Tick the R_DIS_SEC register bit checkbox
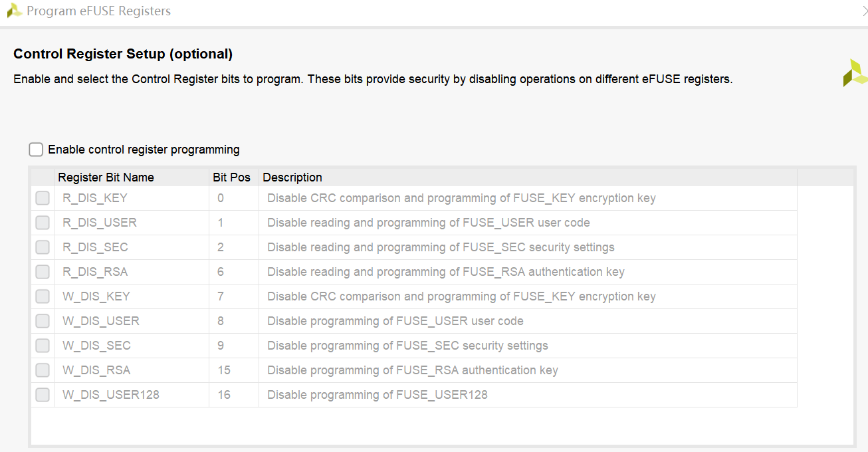868x452 pixels. click(43, 247)
